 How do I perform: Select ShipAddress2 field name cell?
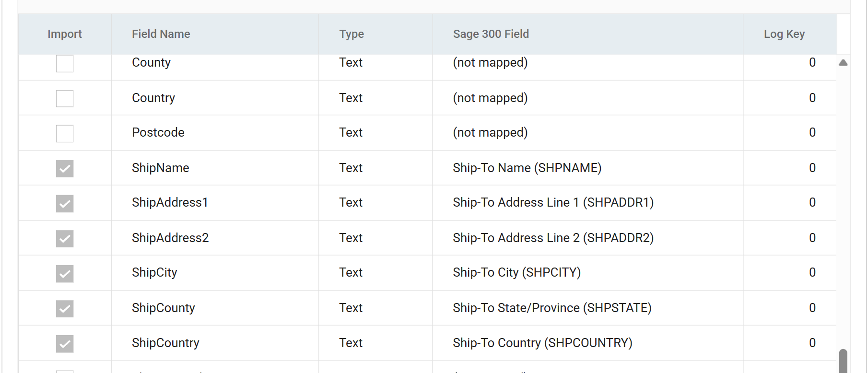[x=215, y=238]
